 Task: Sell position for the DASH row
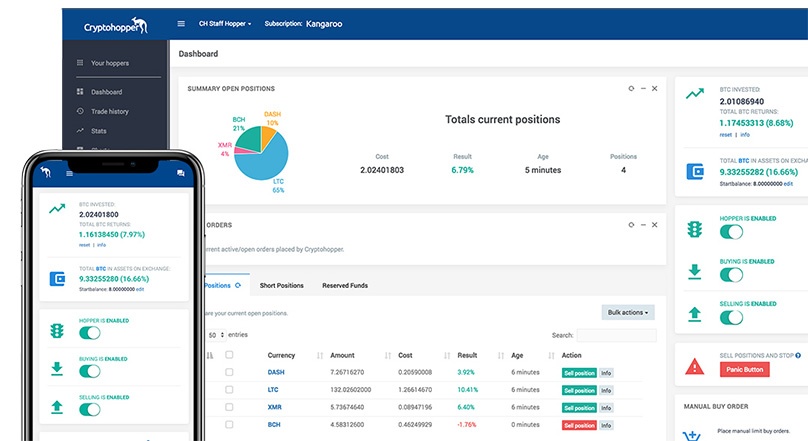click(579, 373)
